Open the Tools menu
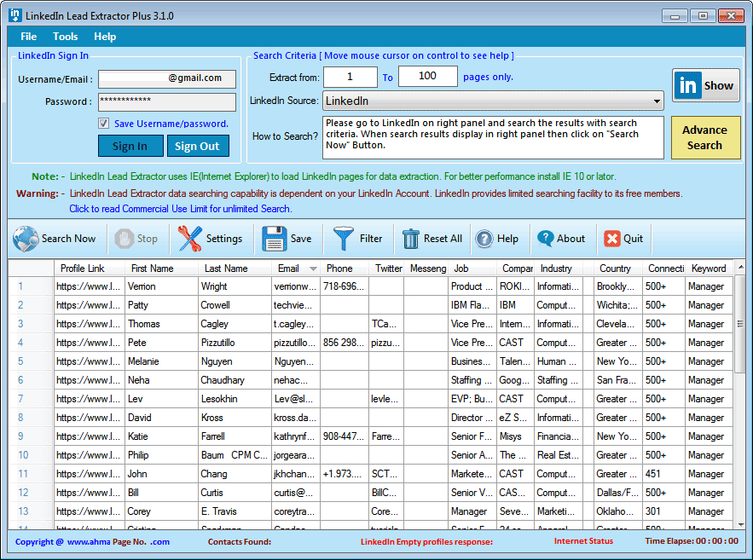The image size is (753, 560). (x=66, y=37)
